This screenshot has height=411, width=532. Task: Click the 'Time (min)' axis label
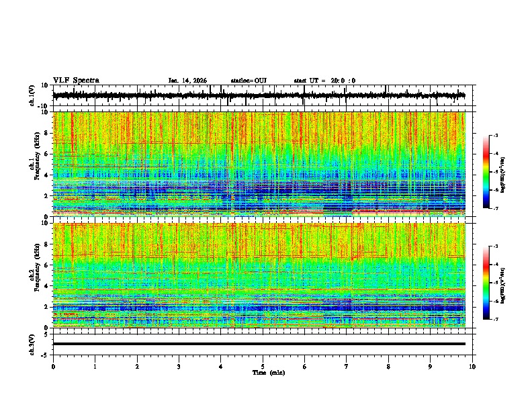coord(269,373)
